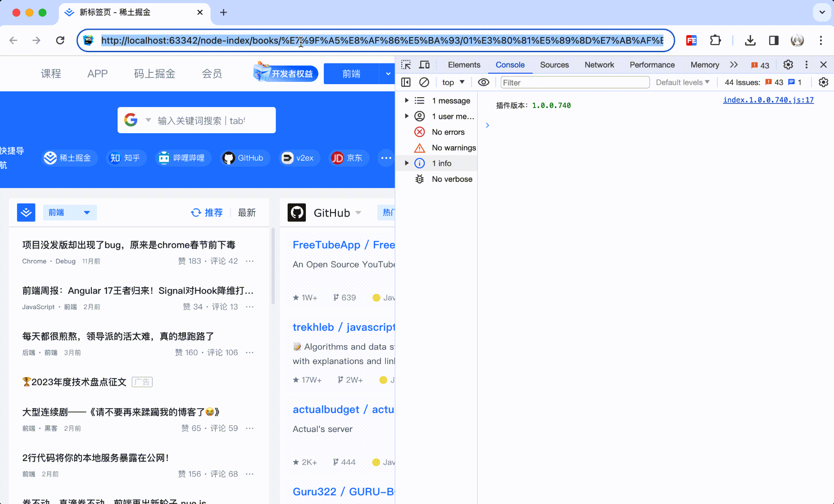Open the 京东 shortcut
The width and height of the screenshot is (834, 504).
tap(348, 158)
